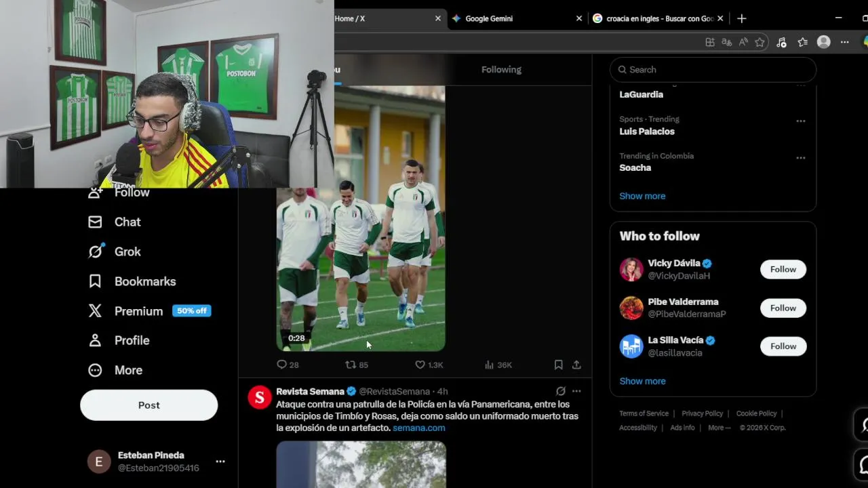Close the Google Gemini tab
Viewport: 868px width, 488px height.
(x=578, y=18)
